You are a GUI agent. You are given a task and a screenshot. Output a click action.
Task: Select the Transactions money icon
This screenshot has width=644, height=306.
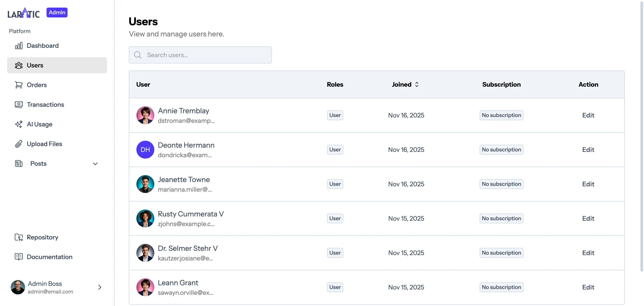pos(19,104)
